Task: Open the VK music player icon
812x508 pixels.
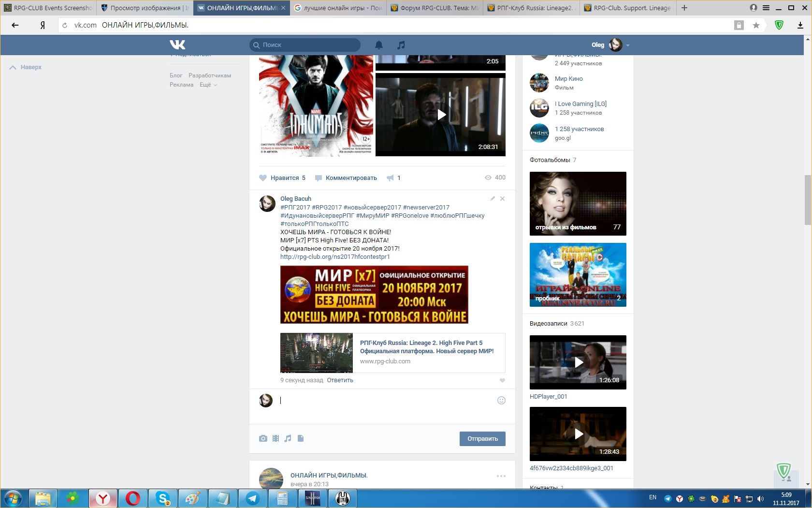Action: pyautogui.click(x=401, y=45)
